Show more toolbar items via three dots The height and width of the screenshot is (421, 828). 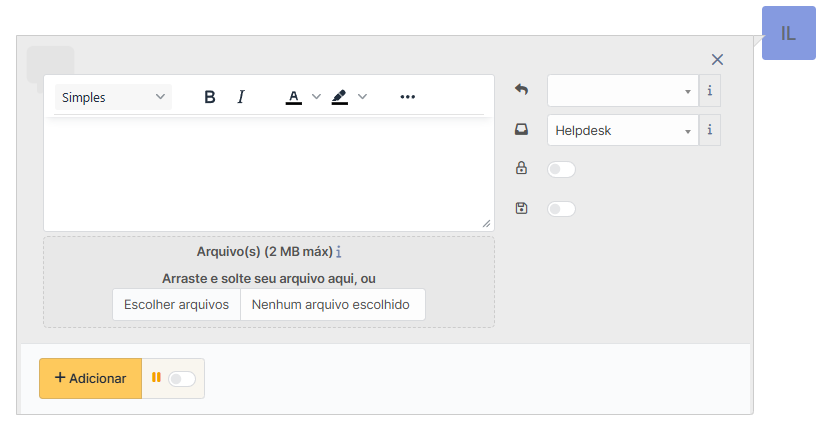[407, 97]
